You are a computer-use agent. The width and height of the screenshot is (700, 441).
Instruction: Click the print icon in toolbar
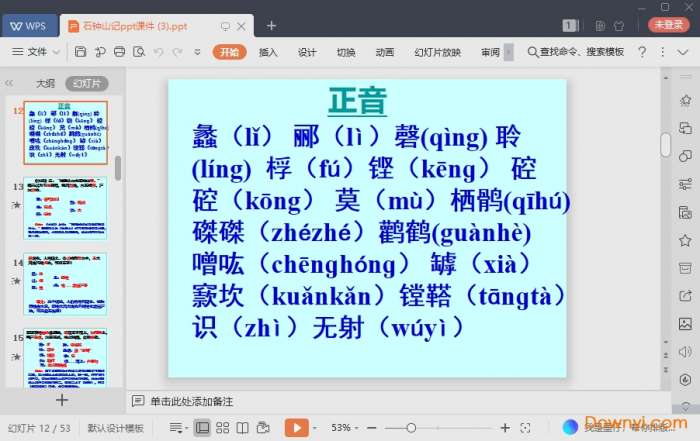point(119,52)
